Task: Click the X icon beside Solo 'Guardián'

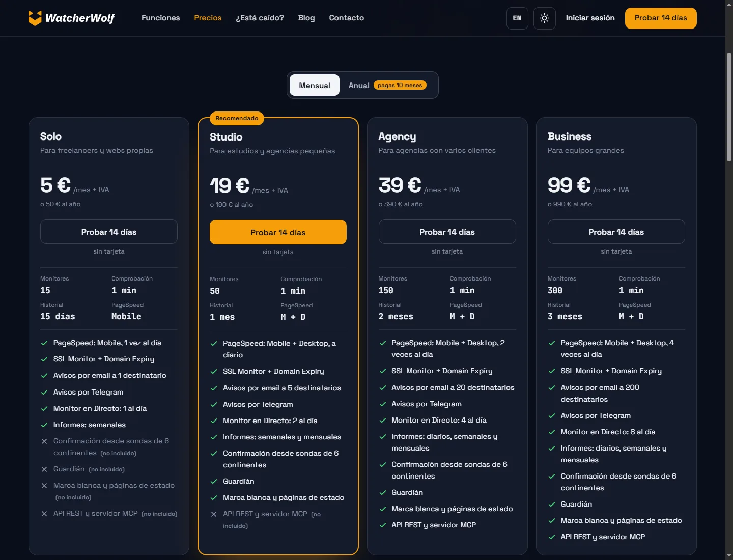Action: point(44,469)
